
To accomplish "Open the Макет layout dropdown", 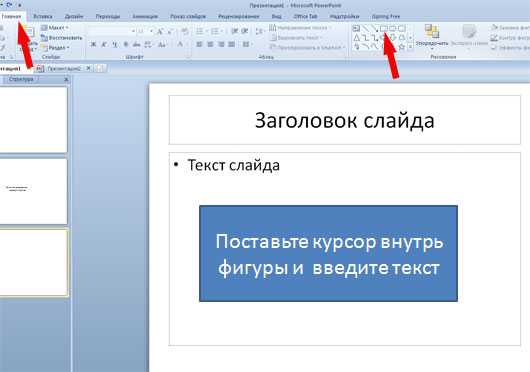I will (55, 28).
